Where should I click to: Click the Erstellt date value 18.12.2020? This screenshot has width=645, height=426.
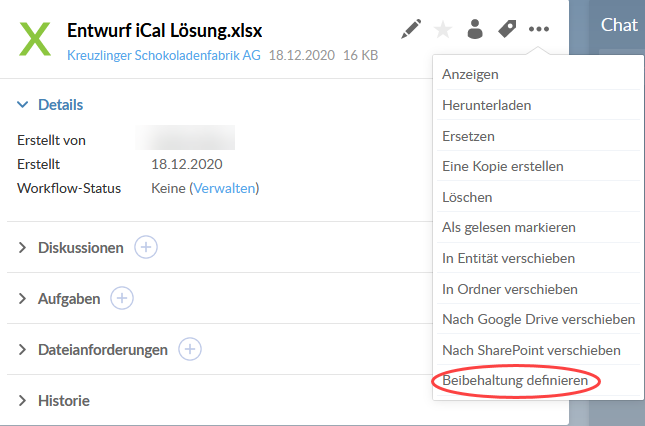click(x=187, y=164)
